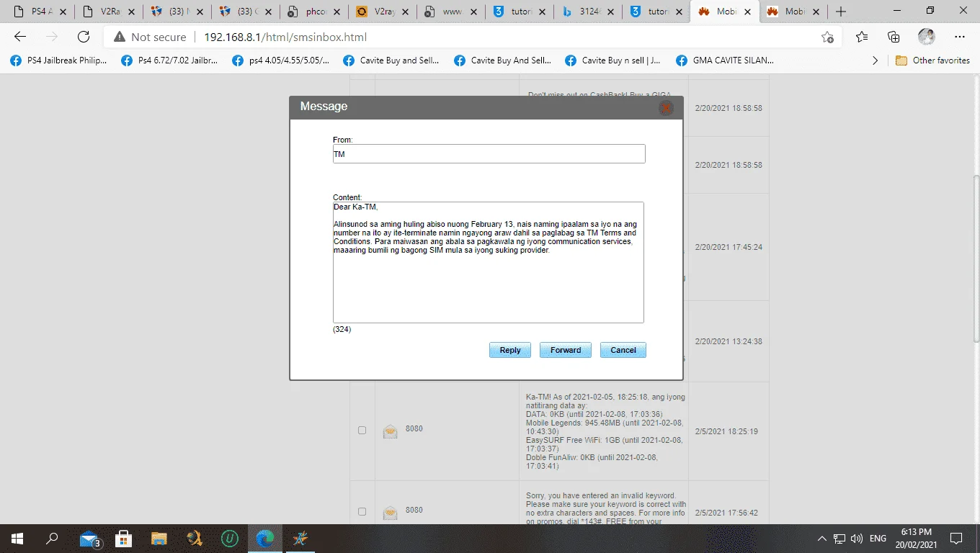Open the green U app in taskbar
The image size is (980, 553).
click(x=229, y=539)
